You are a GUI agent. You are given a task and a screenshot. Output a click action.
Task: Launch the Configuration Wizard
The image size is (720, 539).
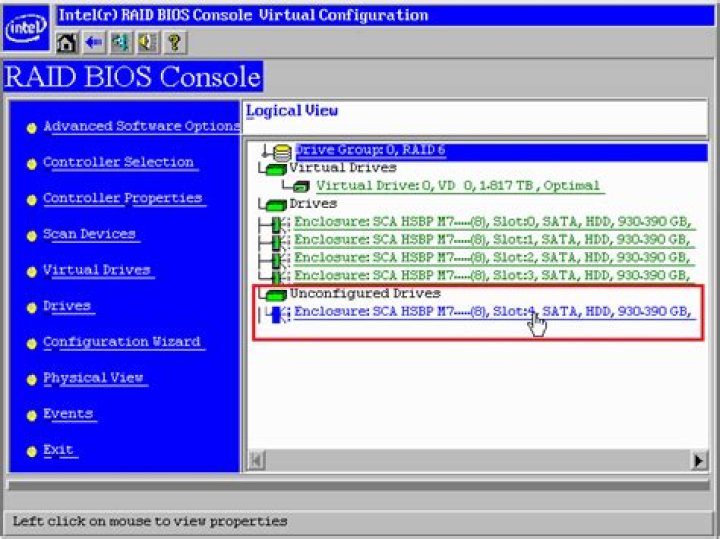coord(122,342)
